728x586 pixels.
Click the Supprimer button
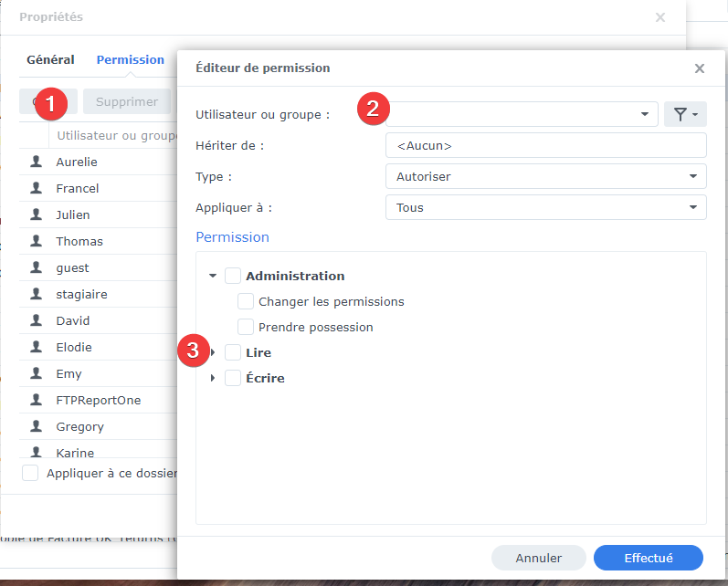coord(127,101)
